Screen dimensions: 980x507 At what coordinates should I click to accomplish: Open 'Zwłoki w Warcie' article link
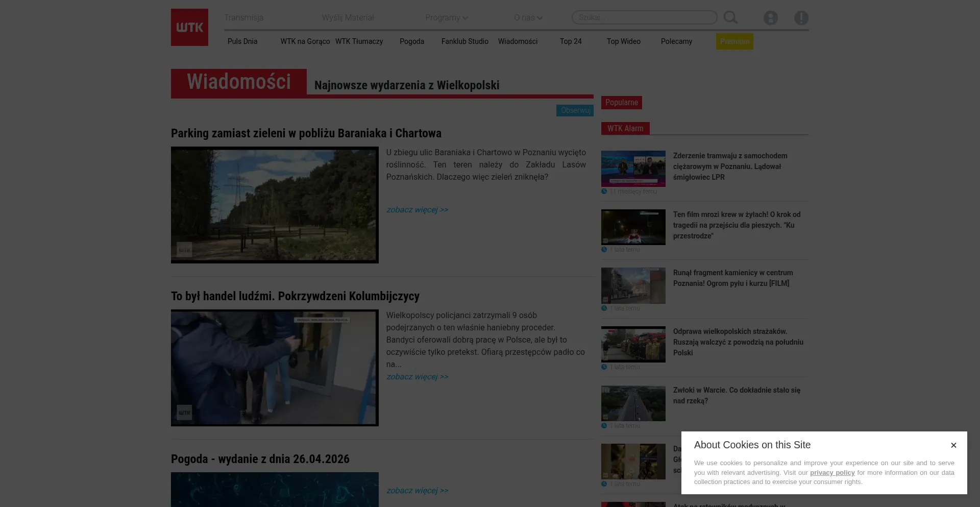[737, 396]
